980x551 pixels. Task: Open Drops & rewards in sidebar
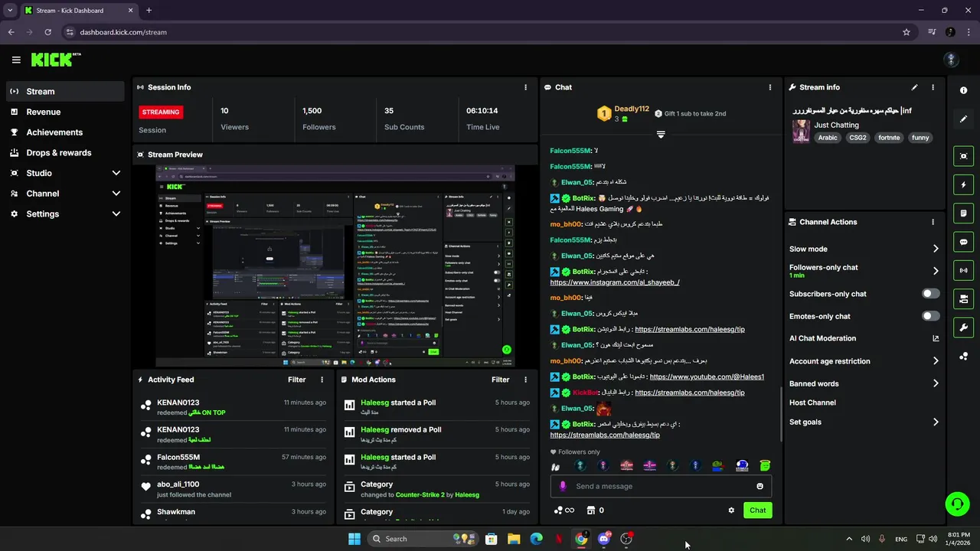tap(65, 152)
